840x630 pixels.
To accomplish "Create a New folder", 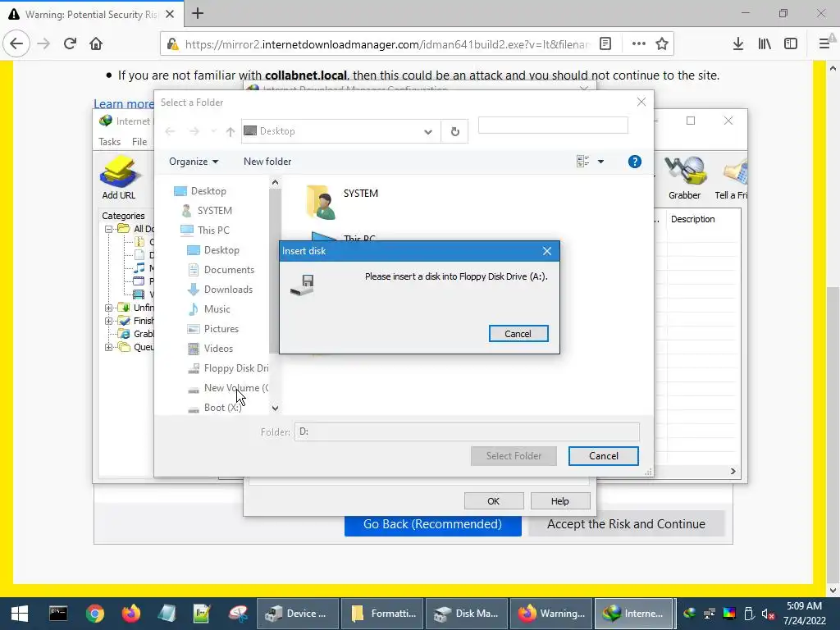I will pyautogui.click(x=267, y=162).
